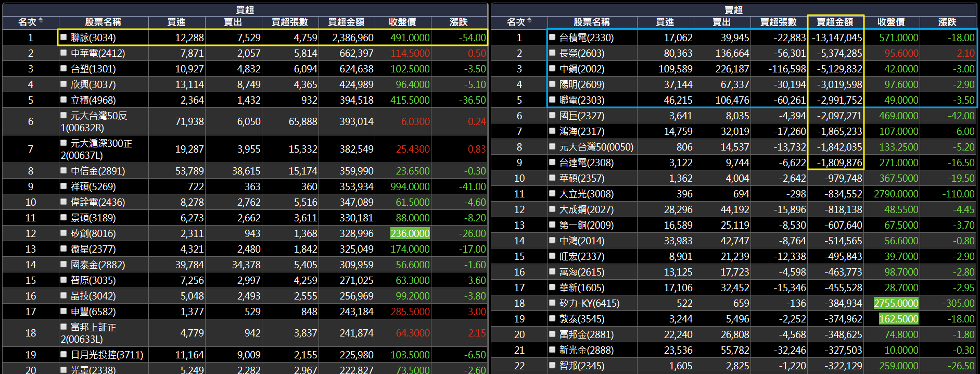Tick the checkbox beside 中華電(2412)
Viewport: 980px width, 374px height.
[x=63, y=53]
